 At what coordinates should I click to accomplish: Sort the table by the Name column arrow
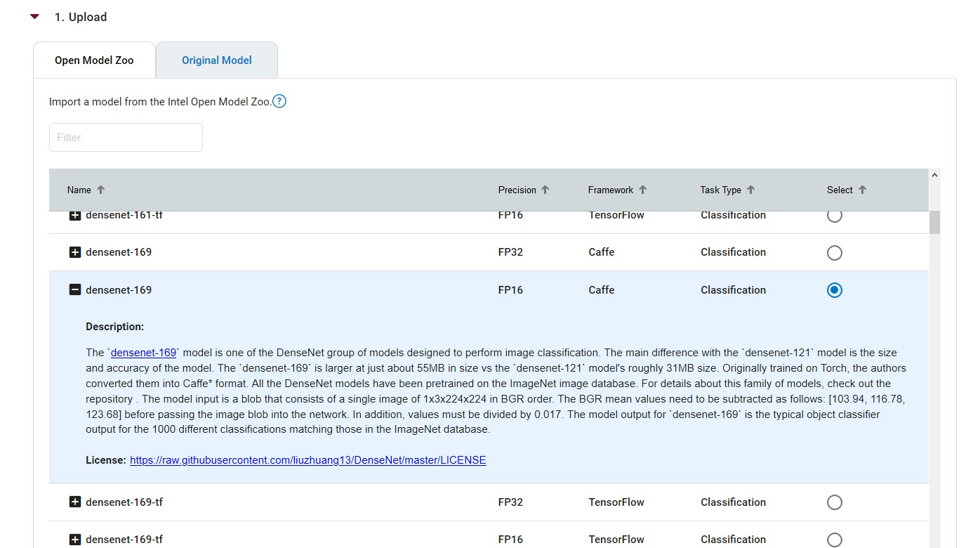[100, 189]
